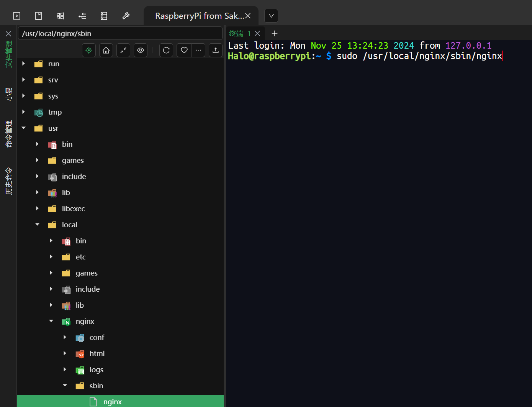Go to home directory via house icon

click(x=106, y=50)
